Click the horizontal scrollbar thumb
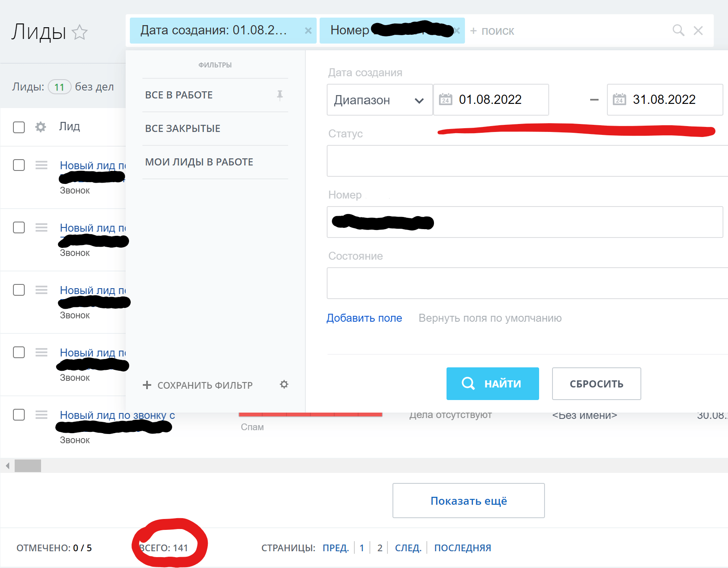 click(x=28, y=466)
